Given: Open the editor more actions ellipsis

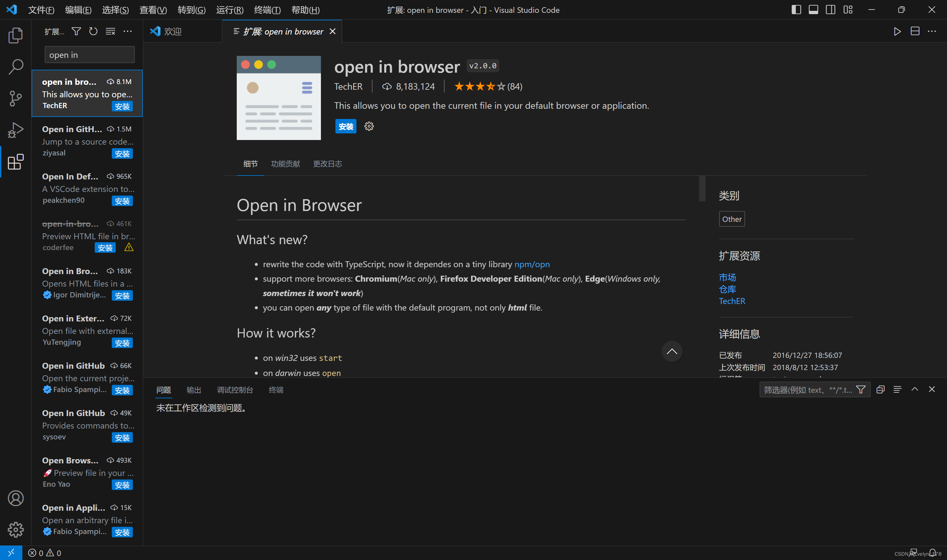Looking at the screenshot, I should coord(932,31).
